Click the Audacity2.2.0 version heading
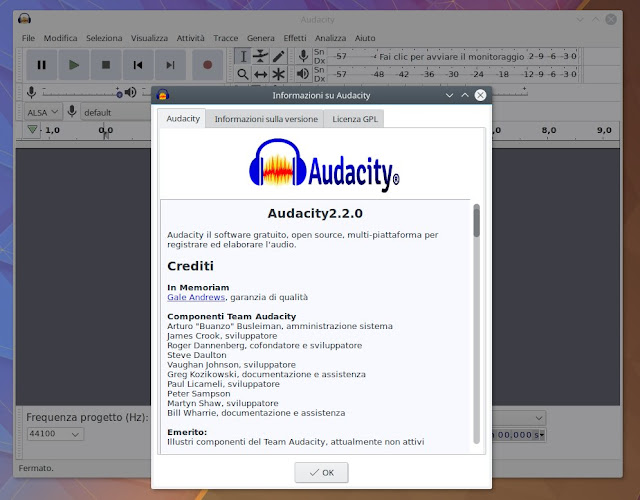This screenshot has width=640, height=500. click(315, 213)
